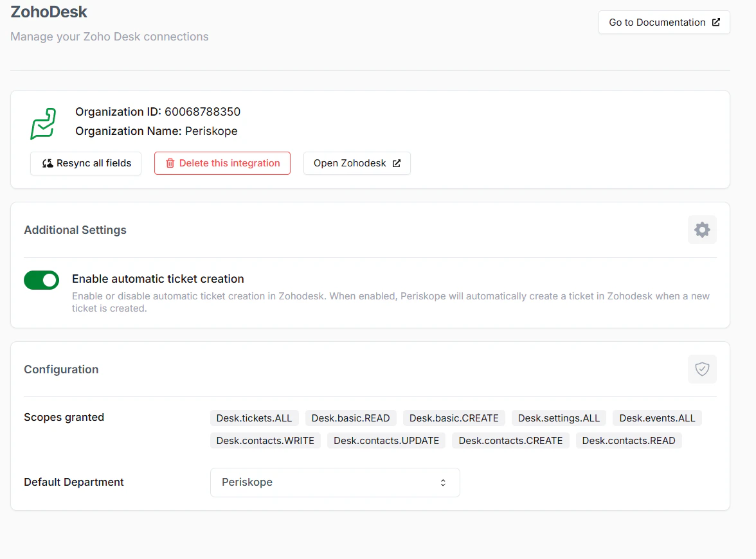Click Organization Name: Periskope text
Image resolution: width=756 pixels, height=559 pixels.
pos(156,131)
